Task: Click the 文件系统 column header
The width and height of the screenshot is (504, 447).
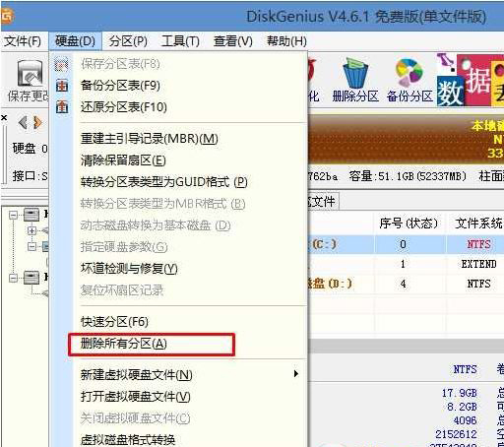Action: pos(478,223)
